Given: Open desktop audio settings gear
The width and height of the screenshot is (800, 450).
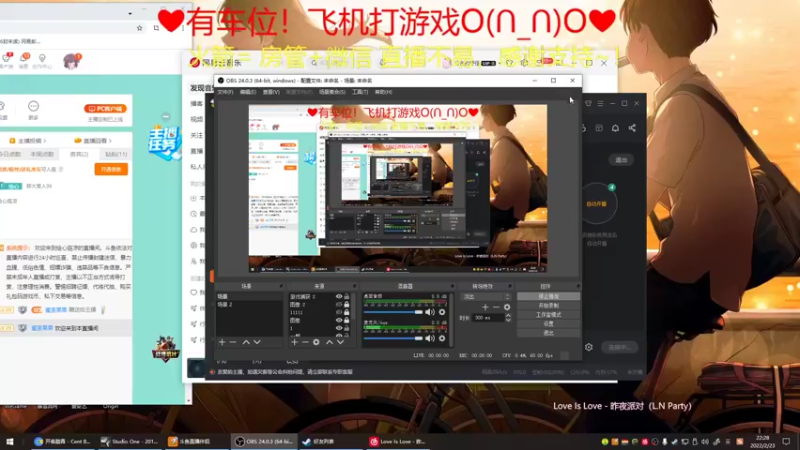Looking at the screenshot, I should [442, 312].
